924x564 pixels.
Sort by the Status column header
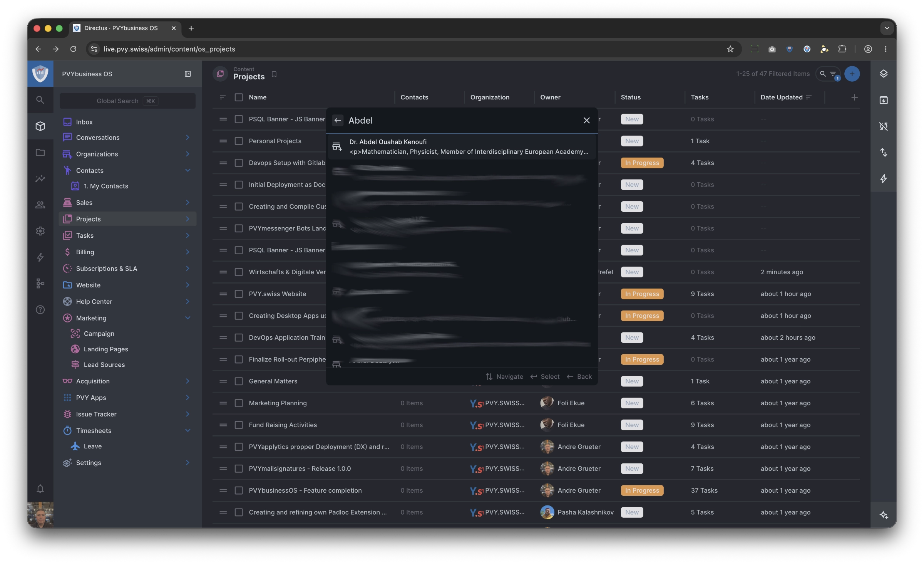631,97
